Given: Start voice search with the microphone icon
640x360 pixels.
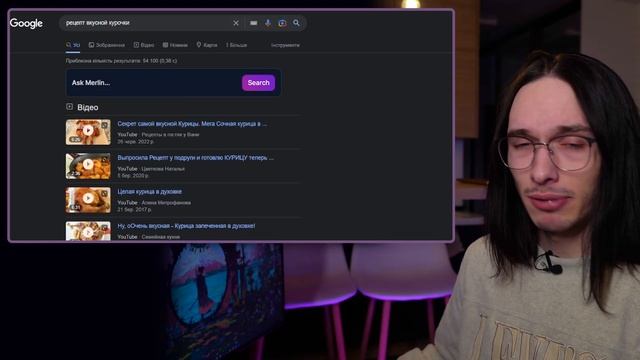Looking at the screenshot, I should pos(268,23).
